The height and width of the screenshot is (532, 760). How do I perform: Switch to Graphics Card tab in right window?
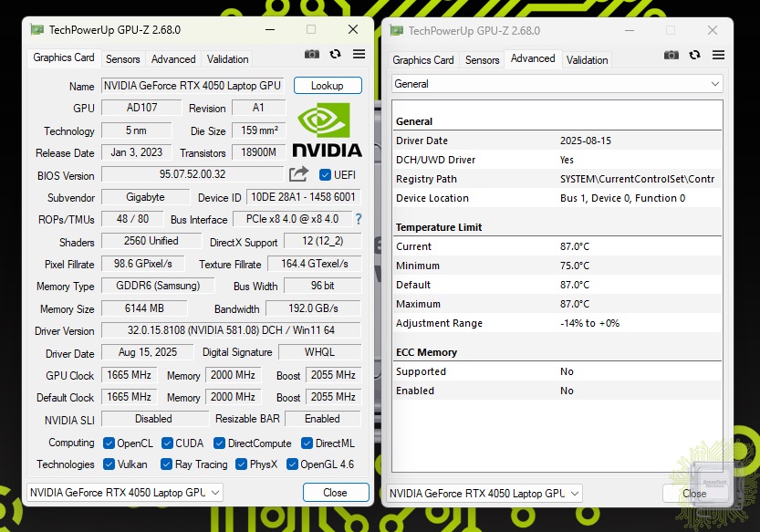(423, 60)
